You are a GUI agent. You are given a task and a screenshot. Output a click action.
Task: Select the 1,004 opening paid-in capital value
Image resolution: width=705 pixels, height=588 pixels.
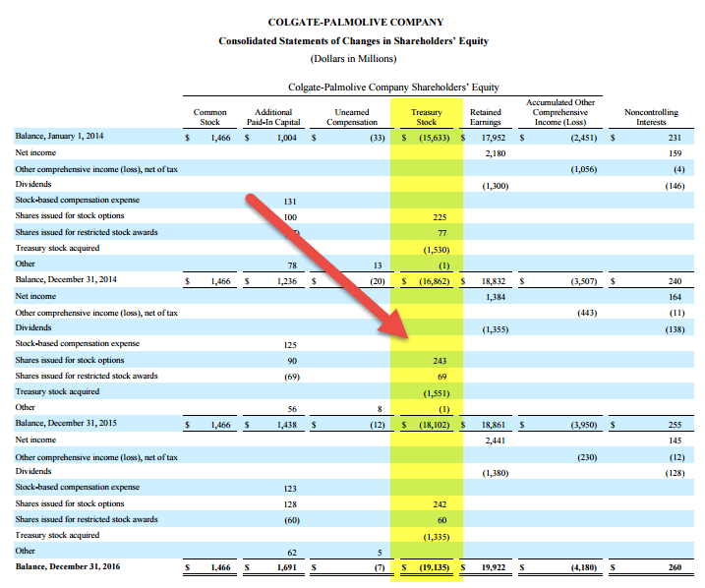pos(287,138)
